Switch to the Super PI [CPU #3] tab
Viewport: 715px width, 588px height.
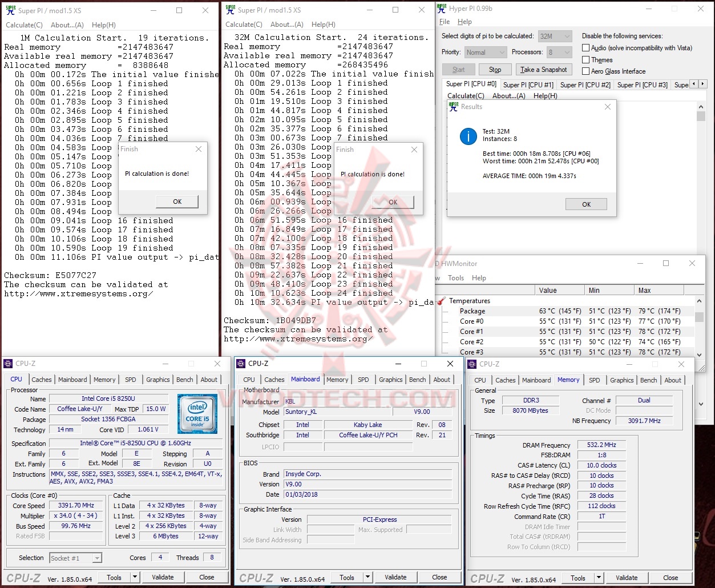[x=643, y=85]
